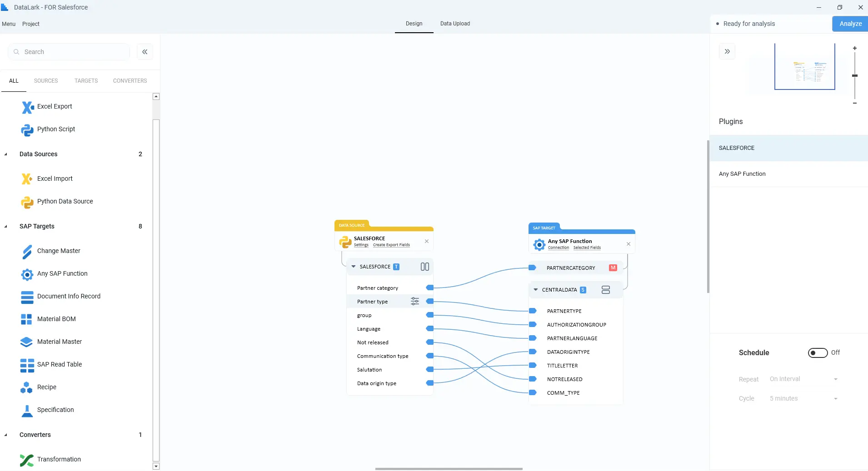The width and height of the screenshot is (868, 471).
Task: Open SALESFORCE node Settings link
Action: (361, 245)
